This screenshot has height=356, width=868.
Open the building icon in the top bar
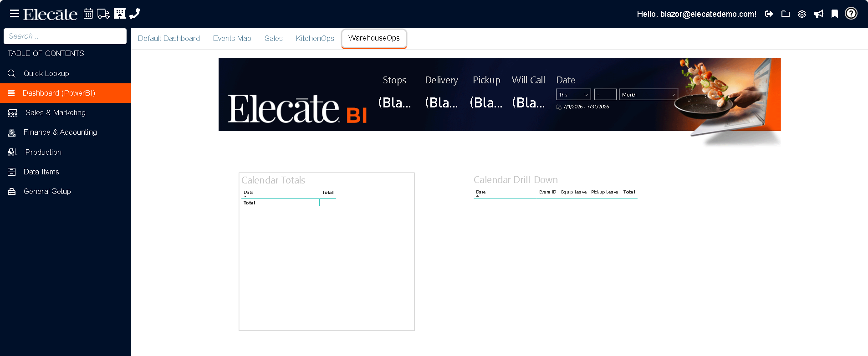pos(120,14)
